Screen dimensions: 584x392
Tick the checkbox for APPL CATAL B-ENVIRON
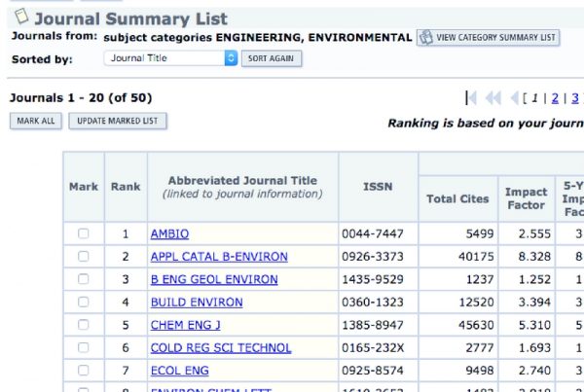[83, 257]
